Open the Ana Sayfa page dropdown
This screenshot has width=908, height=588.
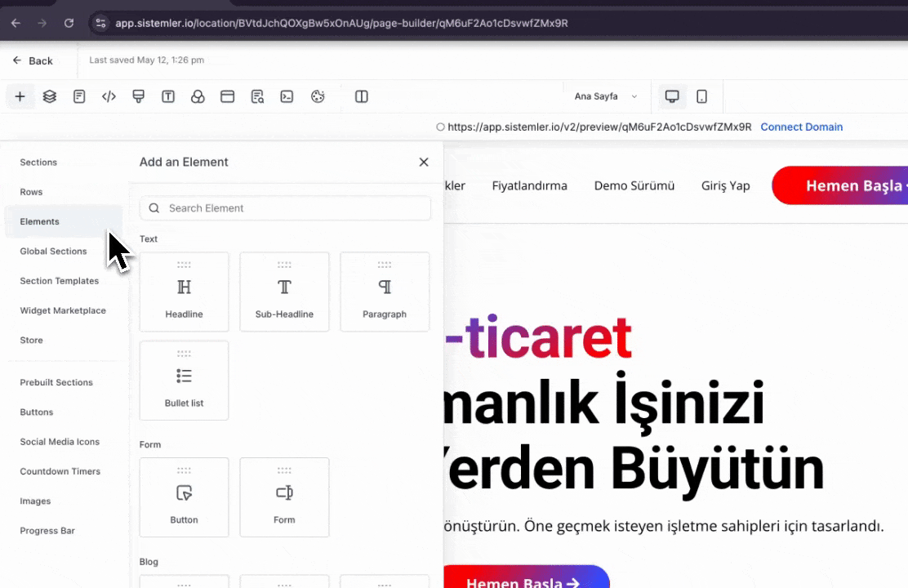coord(606,96)
